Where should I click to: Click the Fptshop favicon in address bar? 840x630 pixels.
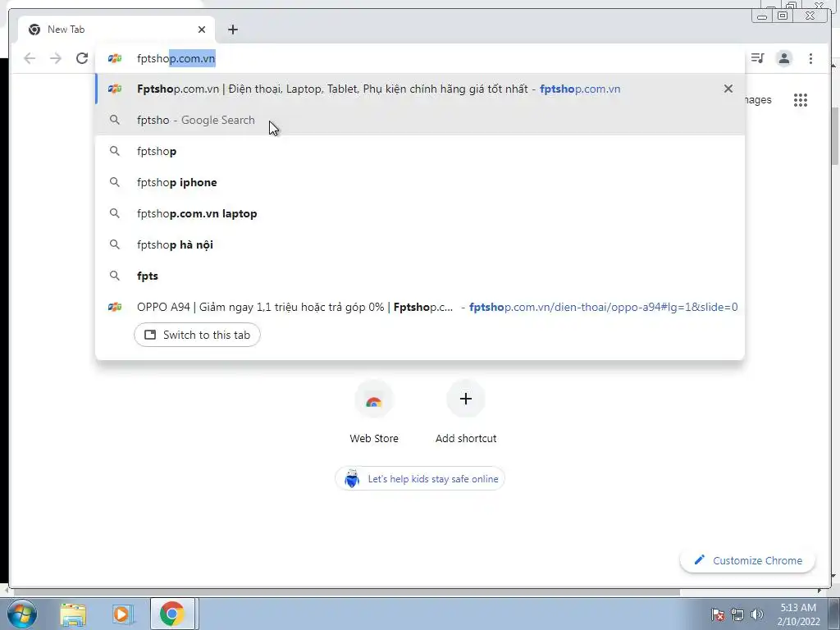point(115,58)
